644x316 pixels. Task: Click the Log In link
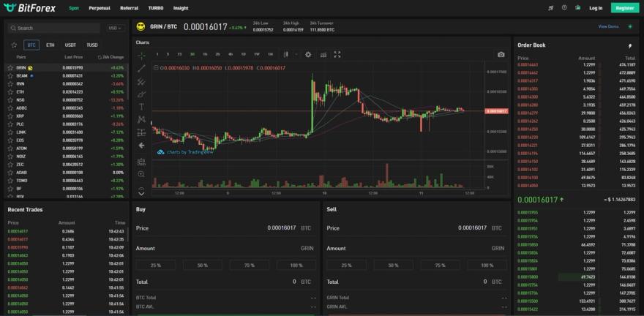click(x=596, y=8)
